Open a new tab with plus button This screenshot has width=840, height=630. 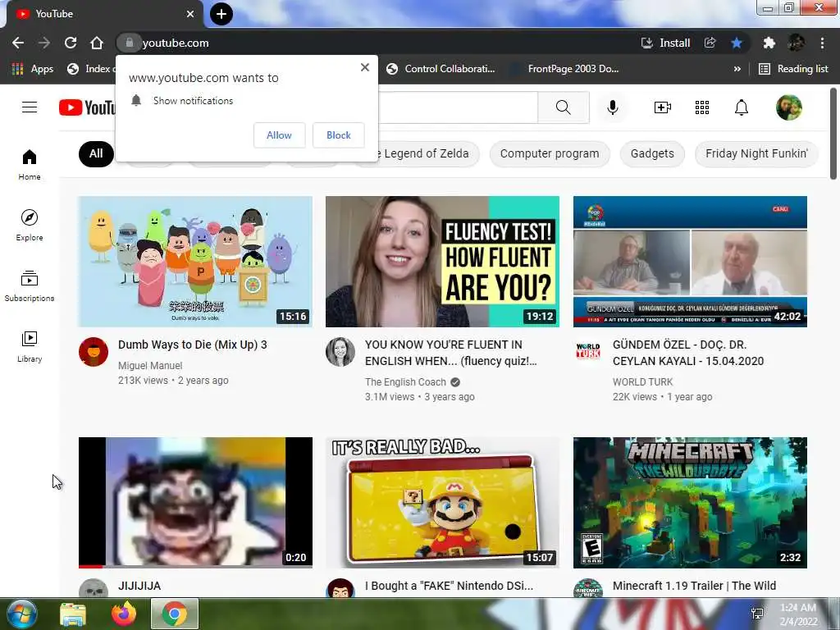(221, 14)
